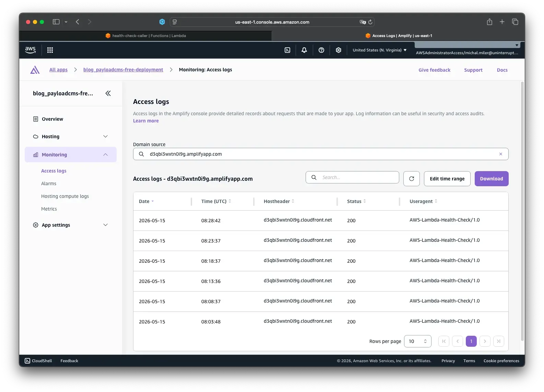The width and height of the screenshot is (544, 392).
Task: Focus the access logs search field
Action: tap(352, 177)
